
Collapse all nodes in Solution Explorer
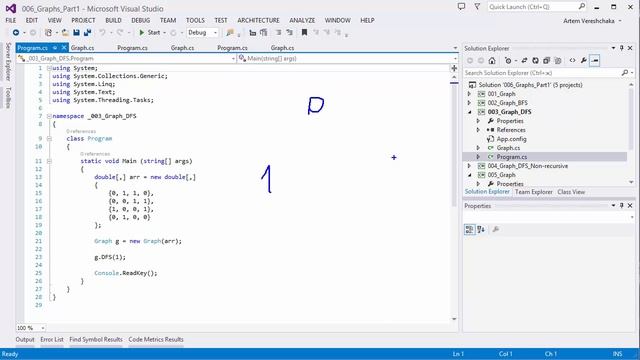(546, 60)
